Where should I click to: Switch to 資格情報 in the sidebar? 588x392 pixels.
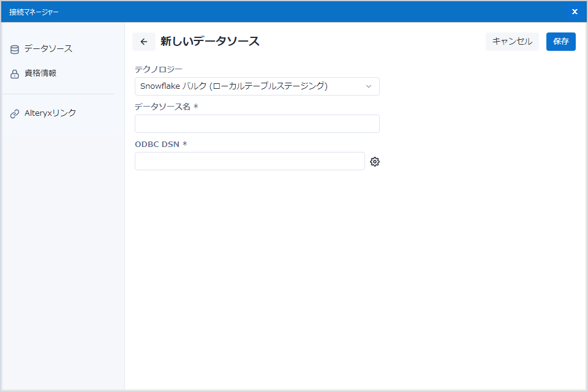pos(40,73)
